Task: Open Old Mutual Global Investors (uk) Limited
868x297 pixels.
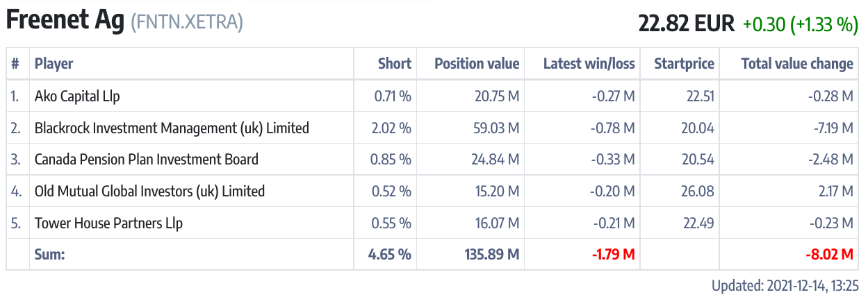Action: [x=149, y=191]
